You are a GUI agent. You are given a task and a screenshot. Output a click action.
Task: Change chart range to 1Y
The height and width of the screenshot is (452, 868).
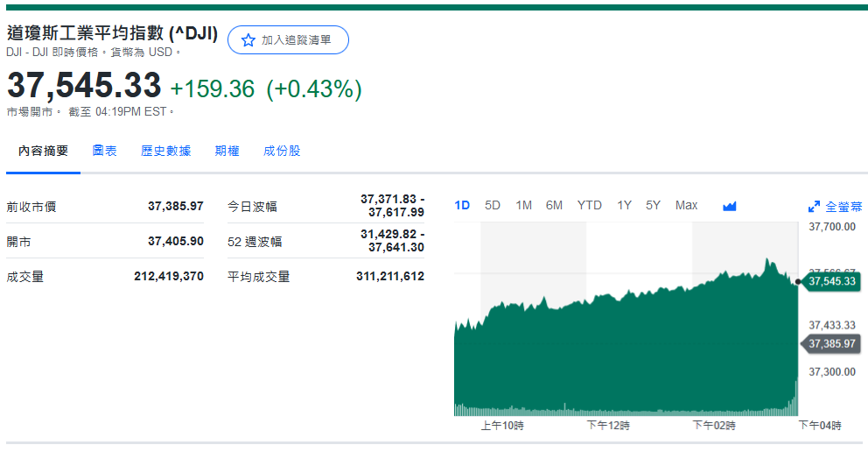624,205
